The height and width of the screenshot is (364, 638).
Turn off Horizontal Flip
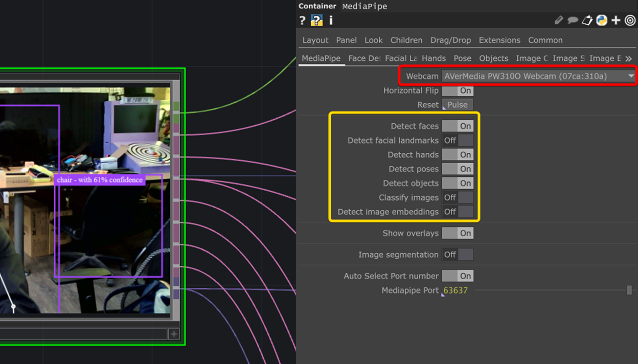click(x=458, y=90)
